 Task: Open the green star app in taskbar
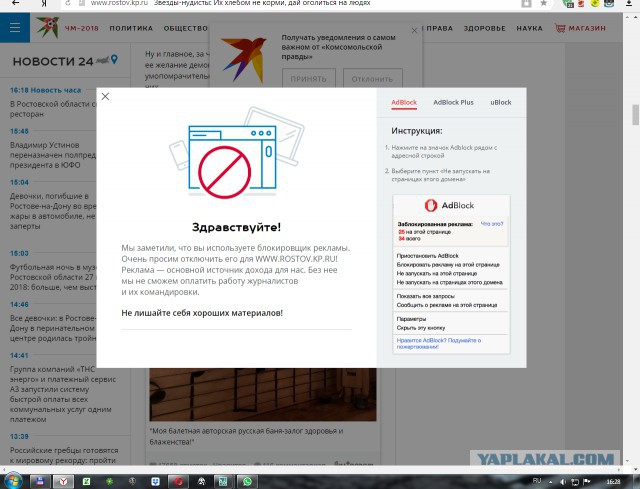tap(109, 482)
